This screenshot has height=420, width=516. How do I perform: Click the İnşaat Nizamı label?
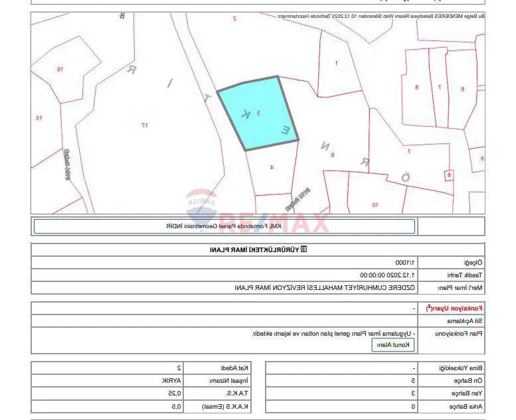228,381
